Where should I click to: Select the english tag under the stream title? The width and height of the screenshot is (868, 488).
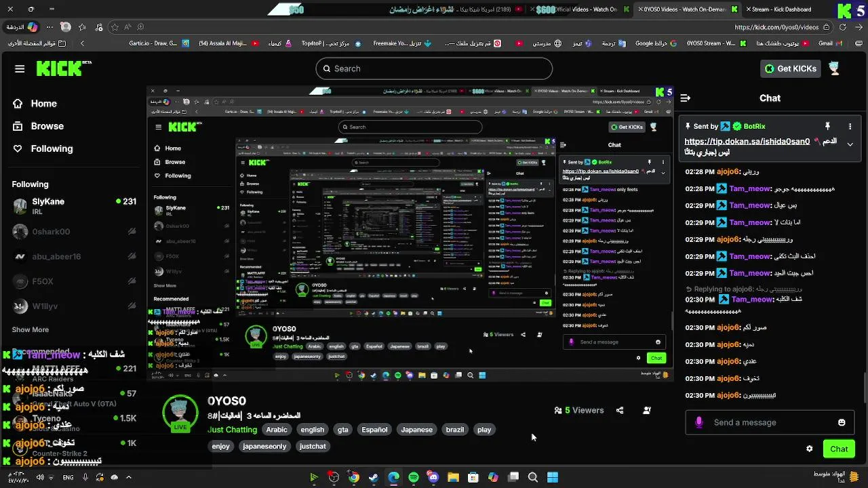(x=313, y=430)
